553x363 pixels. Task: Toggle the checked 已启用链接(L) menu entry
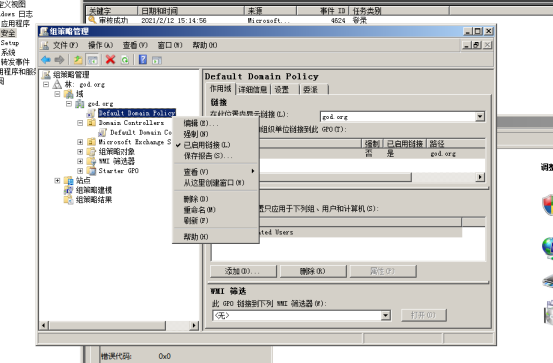pos(207,145)
